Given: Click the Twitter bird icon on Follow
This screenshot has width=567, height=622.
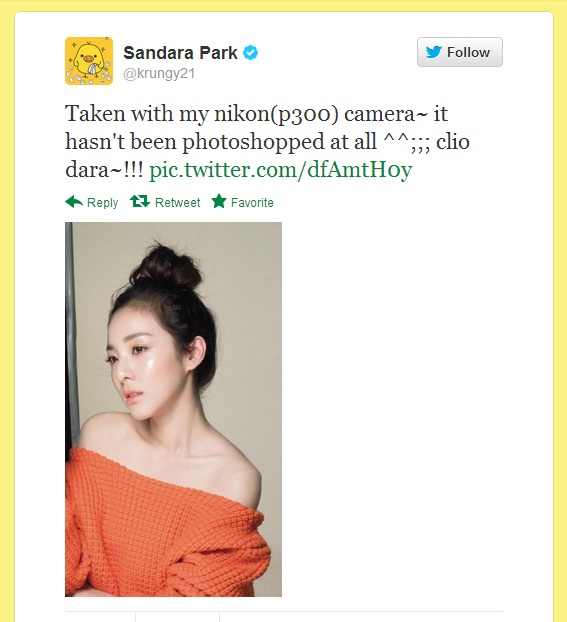Looking at the screenshot, I should [x=433, y=52].
